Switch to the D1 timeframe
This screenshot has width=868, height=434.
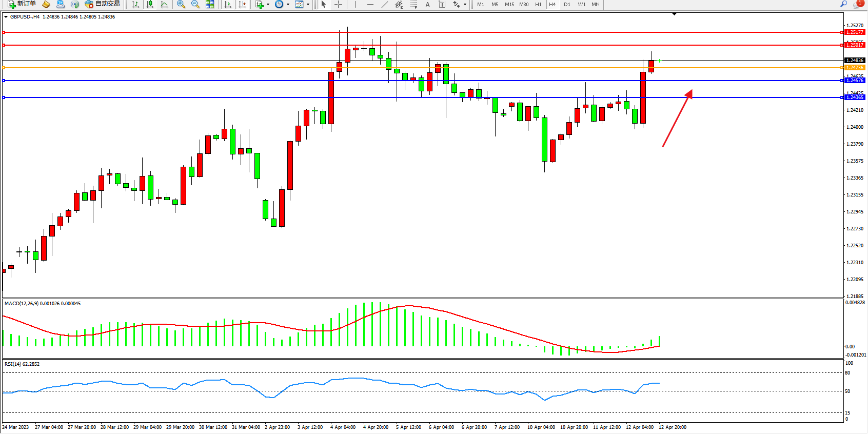click(567, 4)
